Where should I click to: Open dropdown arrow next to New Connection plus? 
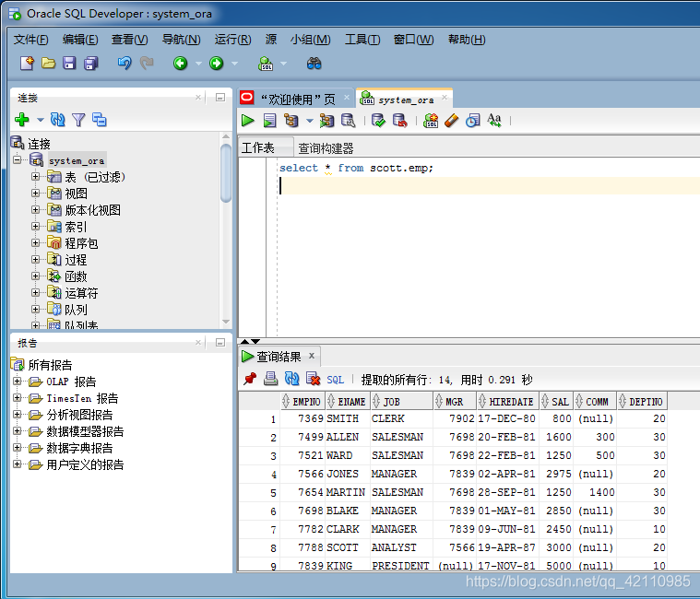pos(41,120)
